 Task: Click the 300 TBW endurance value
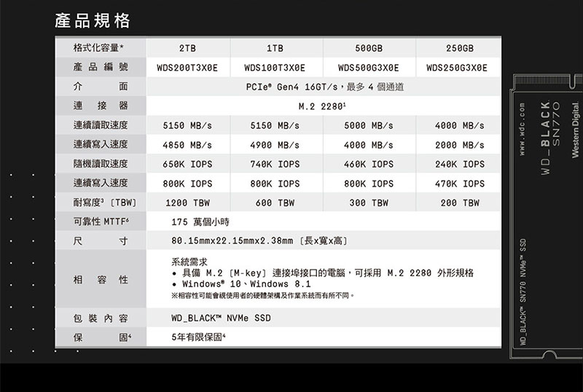tap(369, 203)
